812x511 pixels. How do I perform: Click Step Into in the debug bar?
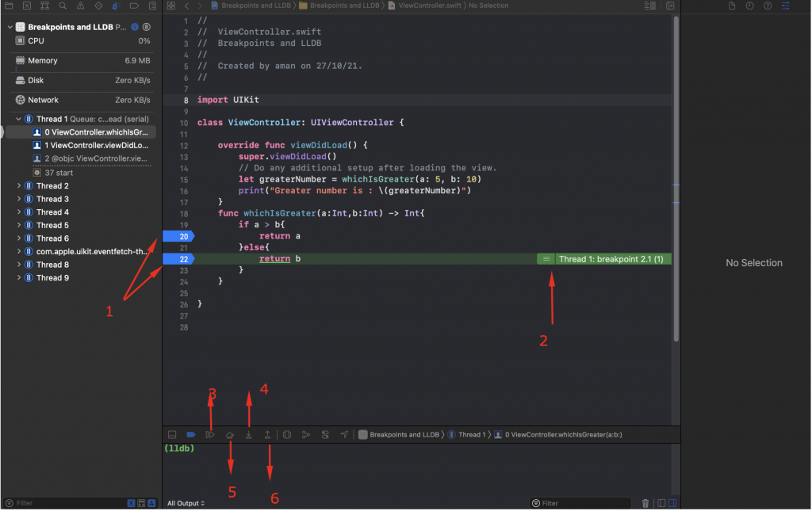pyautogui.click(x=249, y=434)
